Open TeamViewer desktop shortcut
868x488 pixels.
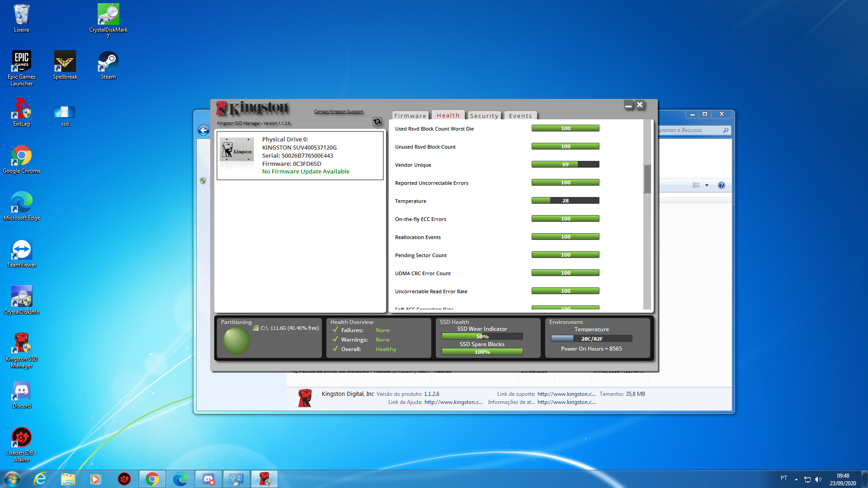(21, 253)
